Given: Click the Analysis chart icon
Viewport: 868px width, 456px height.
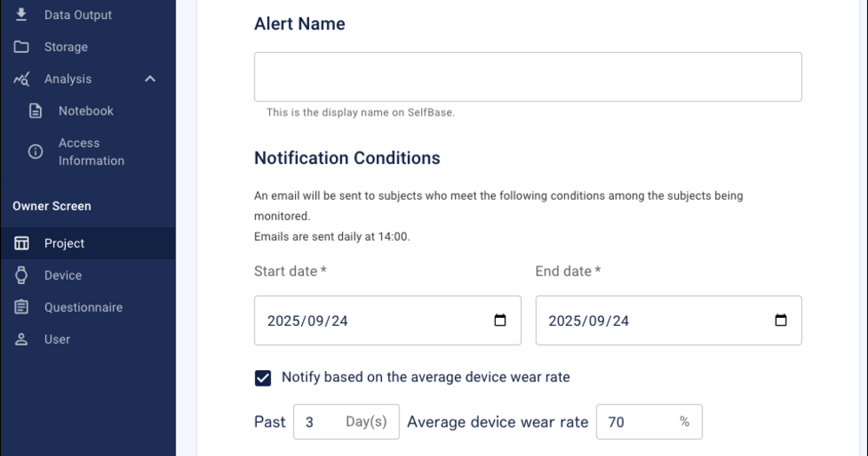Looking at the screenshot, I should coord(22,79).
